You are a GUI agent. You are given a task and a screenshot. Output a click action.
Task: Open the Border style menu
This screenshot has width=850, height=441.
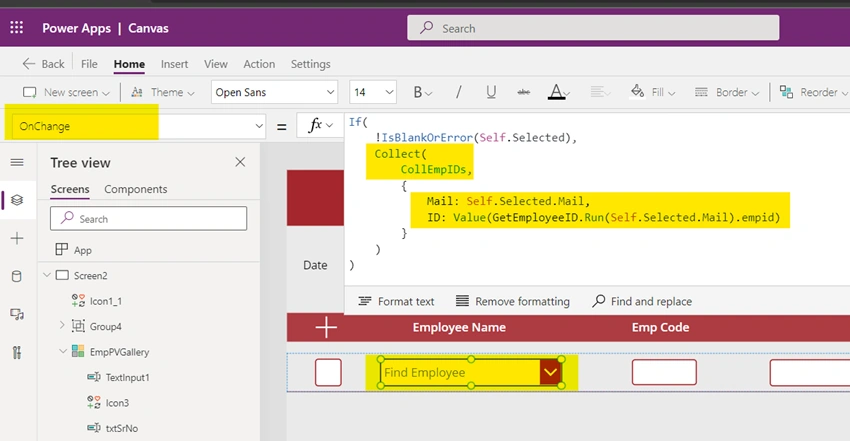tap(727, 92)
